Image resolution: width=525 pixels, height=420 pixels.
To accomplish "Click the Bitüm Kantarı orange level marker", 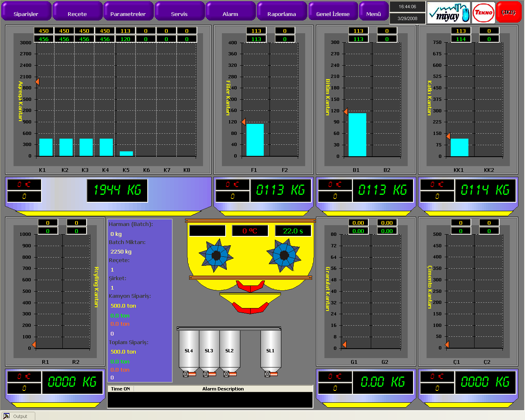I will tap(346, 112).
